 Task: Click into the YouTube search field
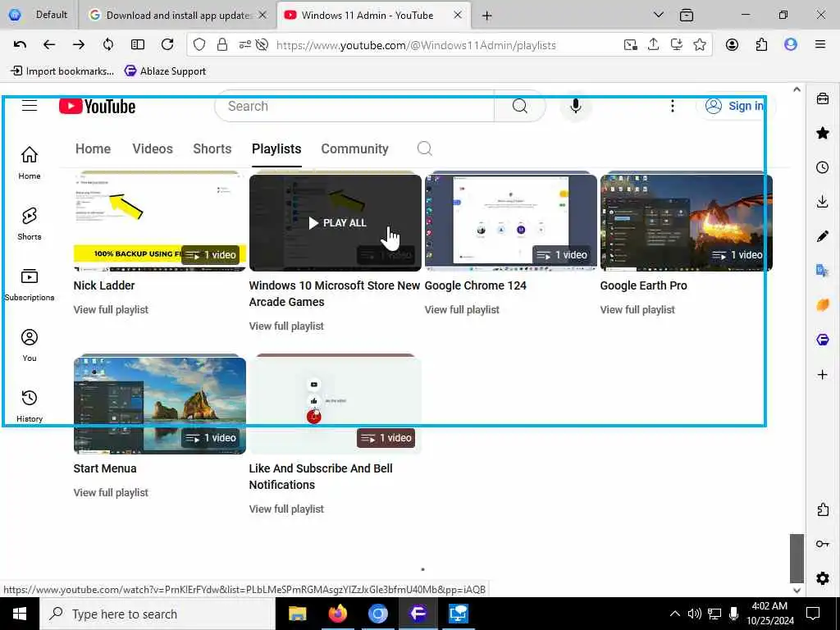pyautogui.click(x=354, y=106)
